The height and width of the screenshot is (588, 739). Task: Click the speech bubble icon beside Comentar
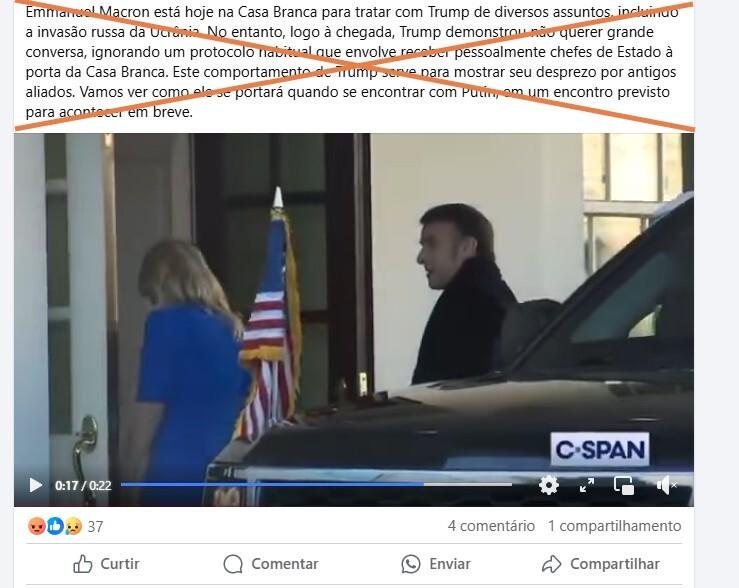(233, 564)
